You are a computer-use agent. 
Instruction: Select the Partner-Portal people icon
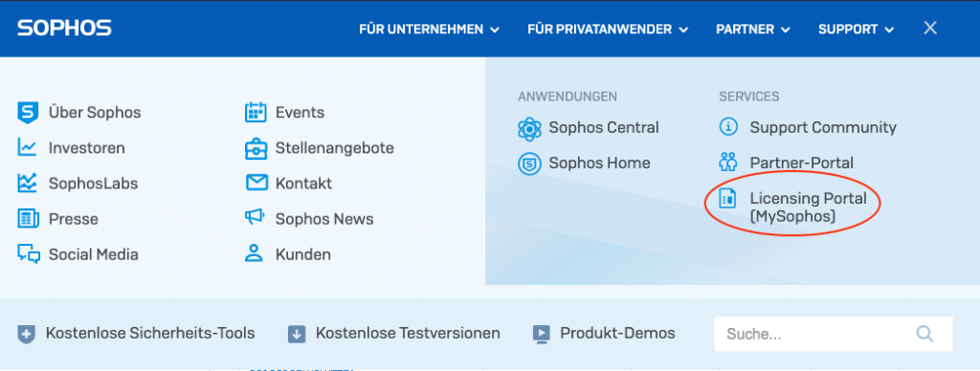coord(728,163)
